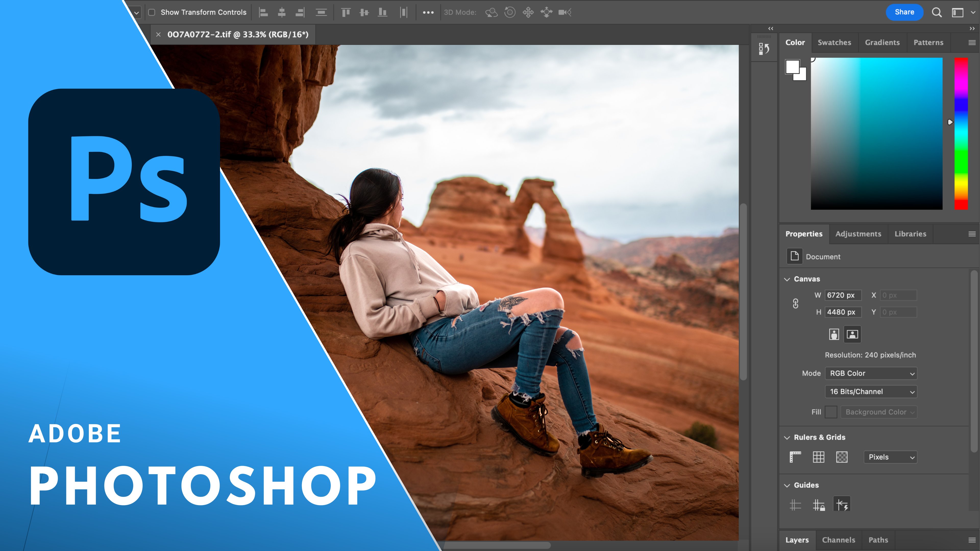The width and height of the screenshot is (980, 551).
Task: Click the Share button
Action: pyautogui.click(x=905, y=12)
